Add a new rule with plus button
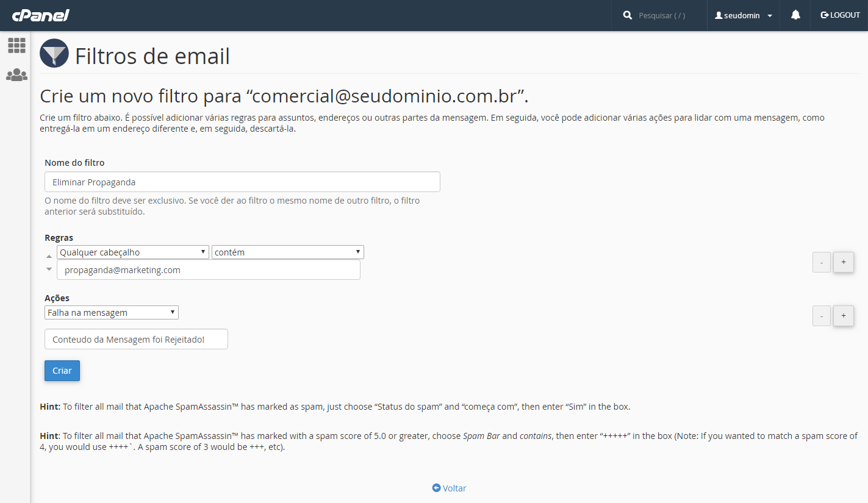868x503 pixels. click(844, 262)
